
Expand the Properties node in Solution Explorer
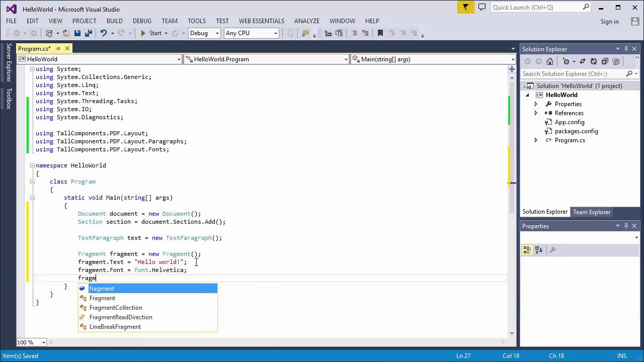[x=536, y=104]
